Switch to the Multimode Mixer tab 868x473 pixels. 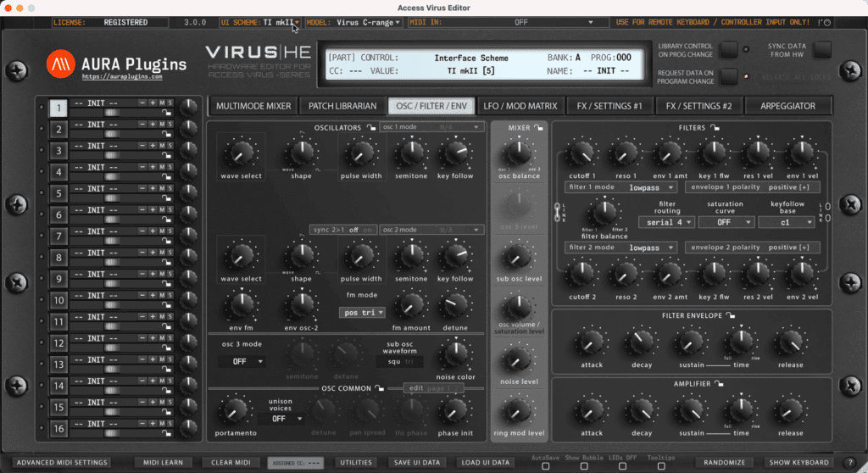coord(253,106)
